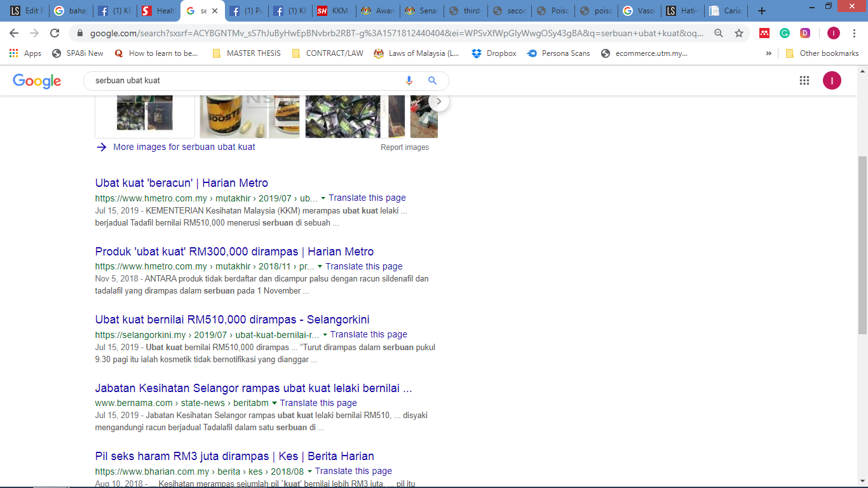Screen dimensions: 868x488
Task: Open a new tab with plus icon
Action: point(762,11)
